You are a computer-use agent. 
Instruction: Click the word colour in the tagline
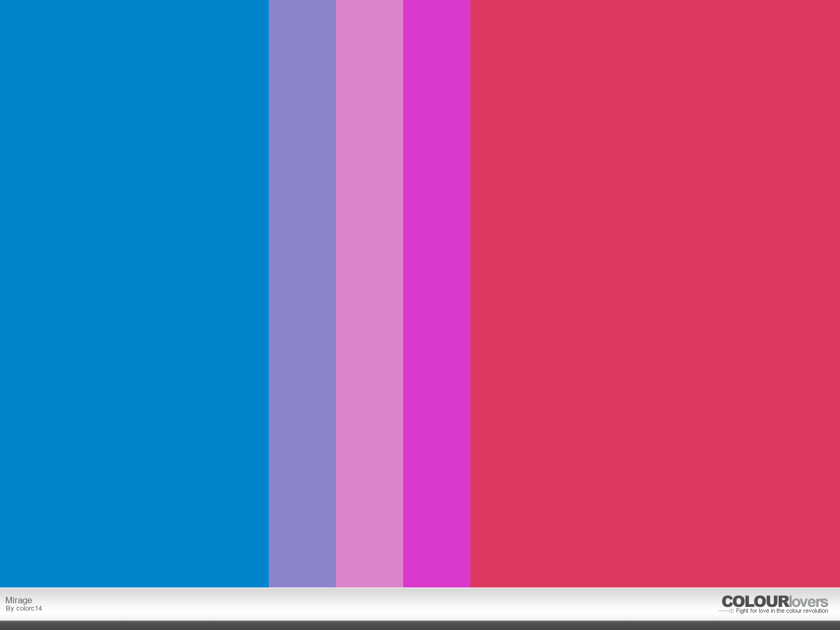pyautogui.click(x=794, y=611)
